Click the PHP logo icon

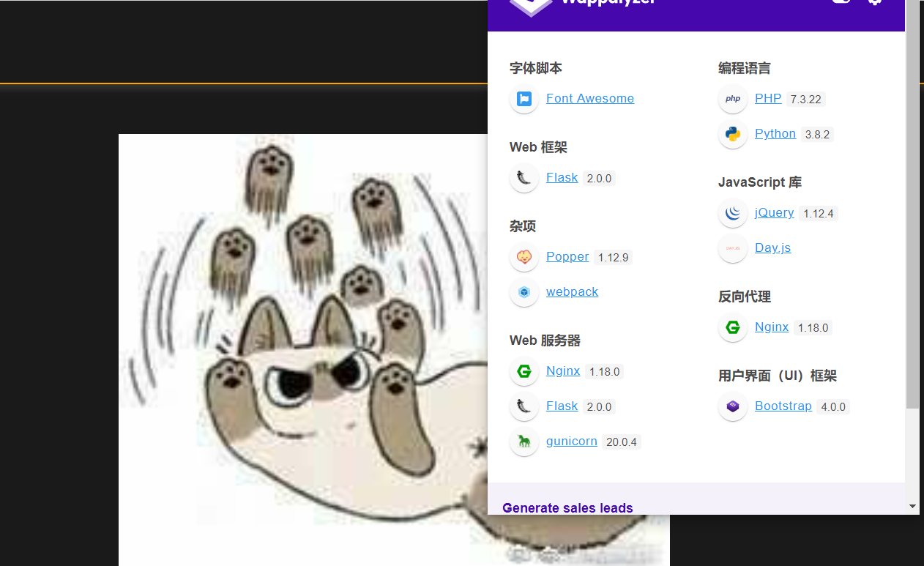(733, 99)
